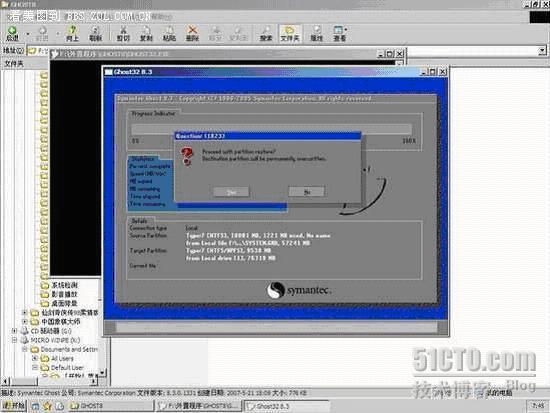Select the 影音播放 folder in tree
The width and height of the screenshot is (550, 413).
pos(65,294)
